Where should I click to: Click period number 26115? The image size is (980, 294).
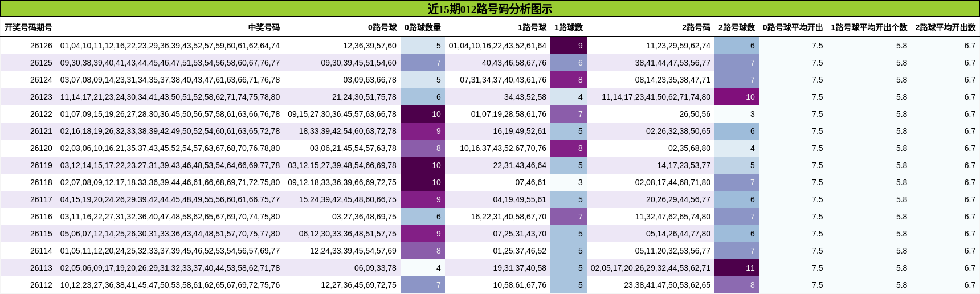(41, 234)
